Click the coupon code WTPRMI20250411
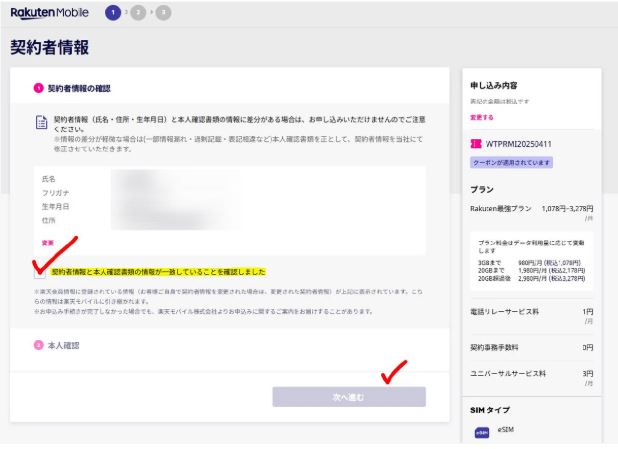 (518, 144)
